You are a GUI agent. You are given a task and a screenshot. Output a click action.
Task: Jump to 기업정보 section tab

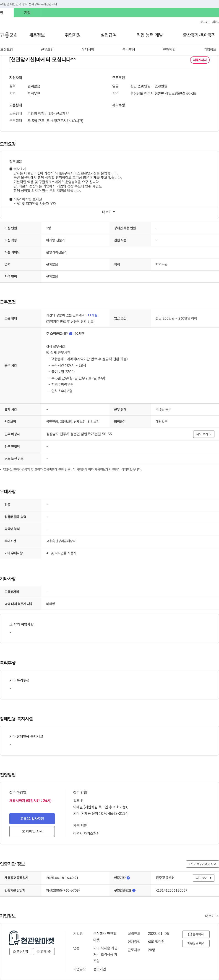[x=210, y=49]
